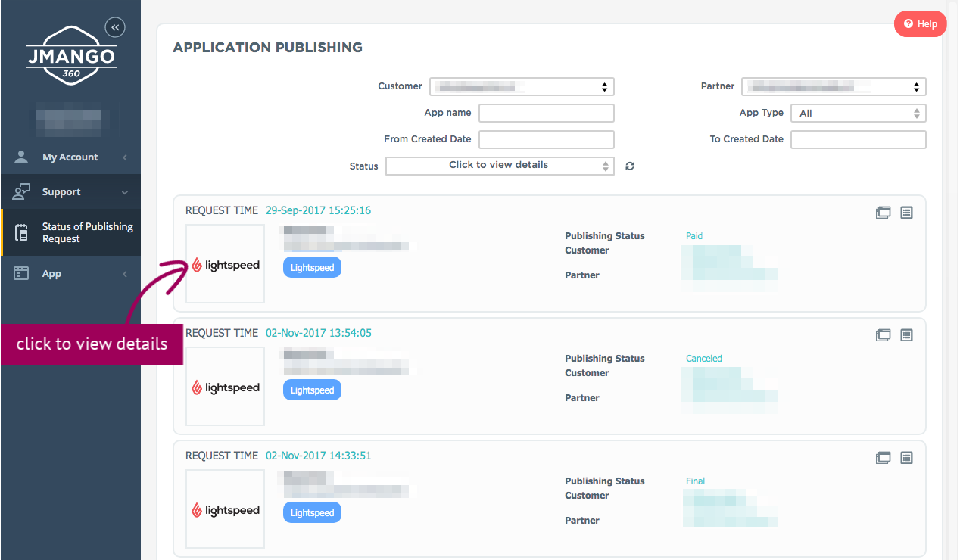Click request time 02-Nov-2017 14:33:51

(x=318, y=456)
